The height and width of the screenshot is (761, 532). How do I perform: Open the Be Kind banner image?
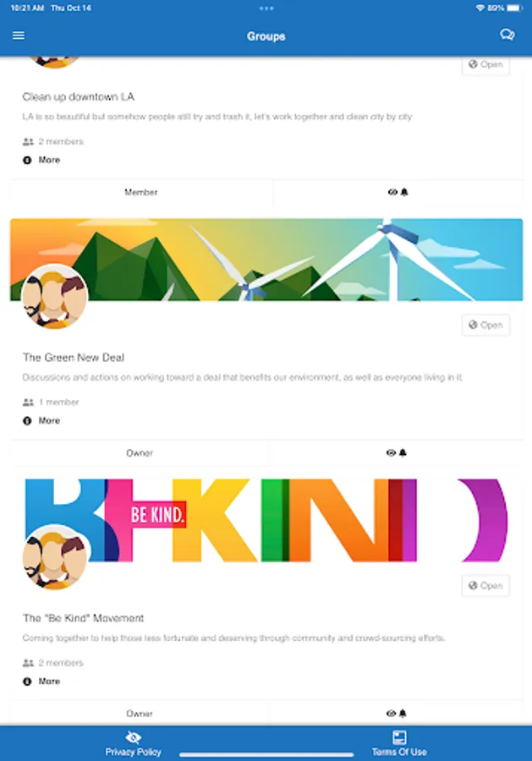(266, 520)
